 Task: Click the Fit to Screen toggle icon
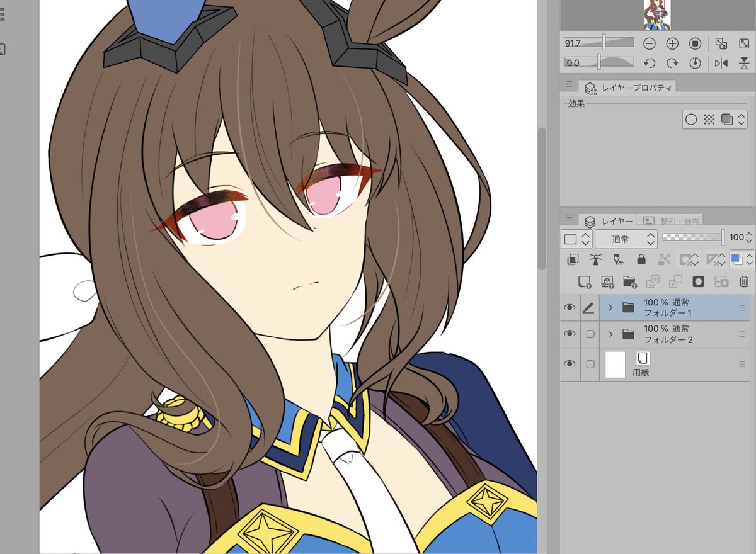point(721,43)
